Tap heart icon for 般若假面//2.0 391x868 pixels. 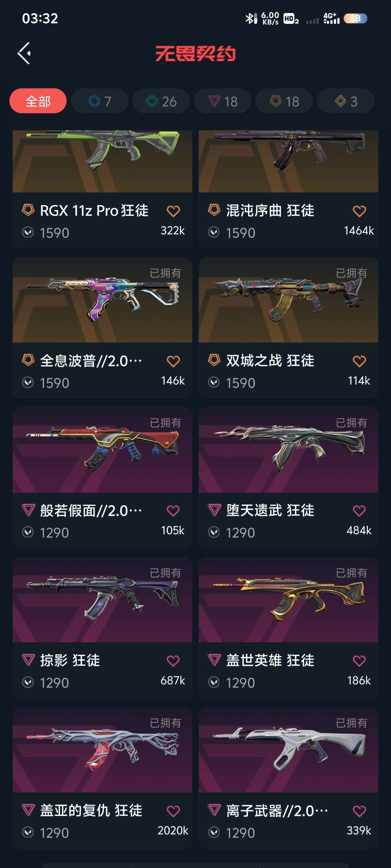click(173, 511)
